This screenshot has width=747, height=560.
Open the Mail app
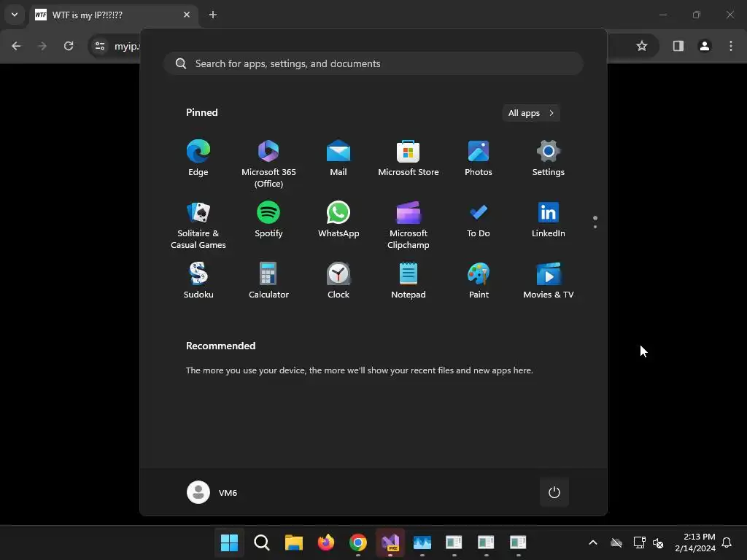pos(338,158)
